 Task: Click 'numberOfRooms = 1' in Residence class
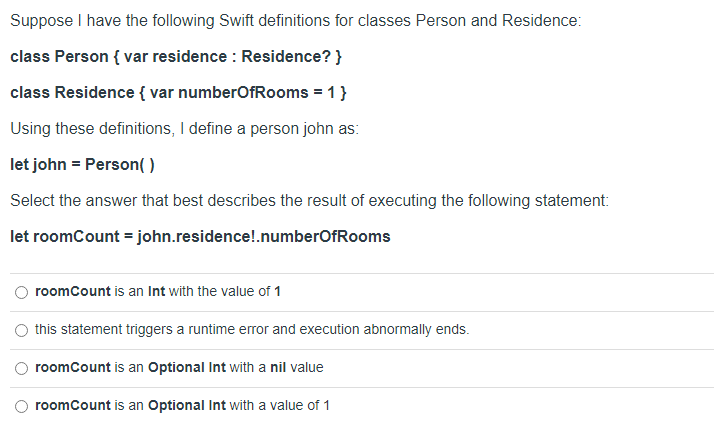[257, 93]
